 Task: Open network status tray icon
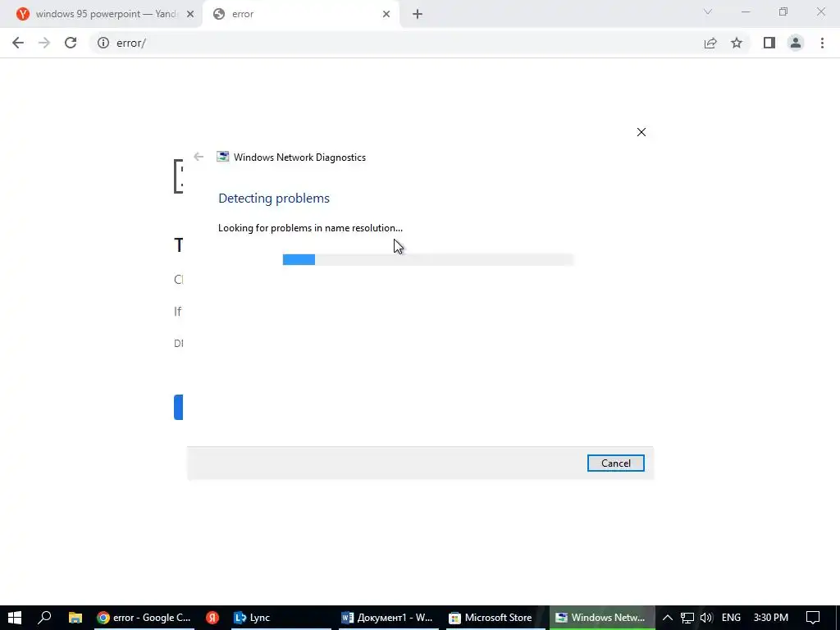coord(687,618)
